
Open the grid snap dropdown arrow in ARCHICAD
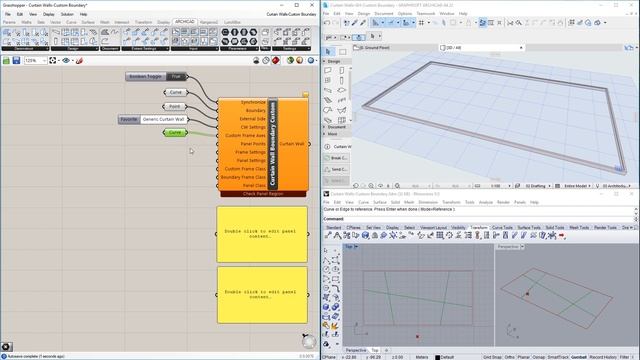(429, 23)
